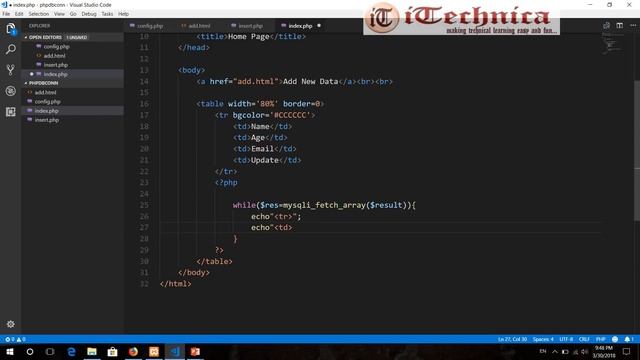Screen dimensions: 640x360
Task: Open the File menu
Action: (x=6, y=14)
